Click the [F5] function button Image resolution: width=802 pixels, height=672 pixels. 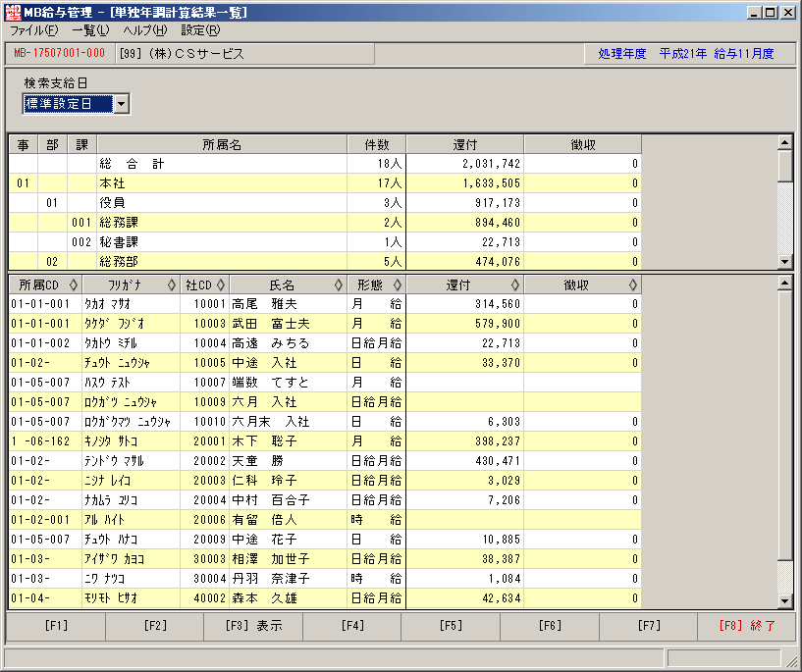click(451, 626)
